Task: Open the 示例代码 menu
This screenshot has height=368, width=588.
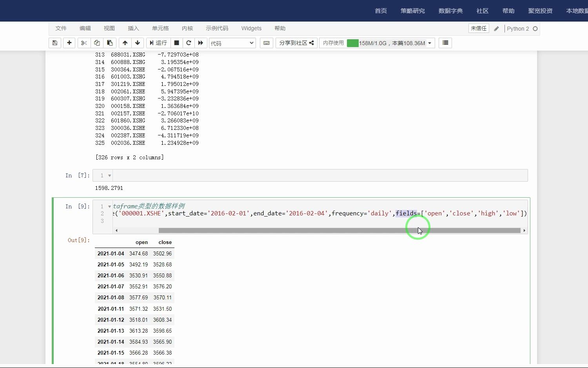Action: coord(217,28)
